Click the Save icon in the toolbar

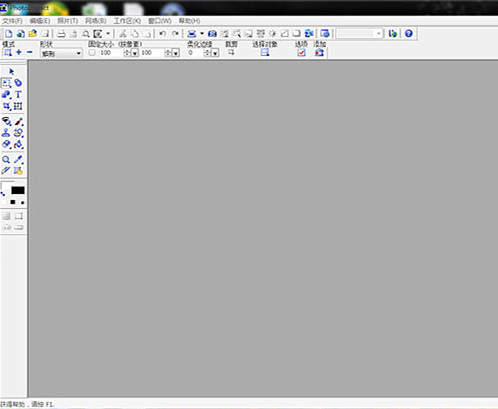coord(45,34)
